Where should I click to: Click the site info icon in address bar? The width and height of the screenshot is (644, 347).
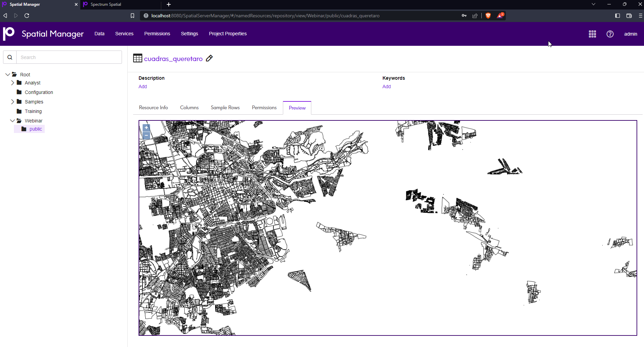146,16
